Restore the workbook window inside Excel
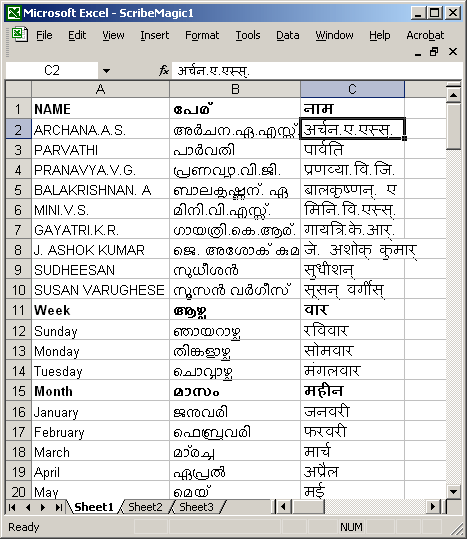 click(x=434, y=52)
